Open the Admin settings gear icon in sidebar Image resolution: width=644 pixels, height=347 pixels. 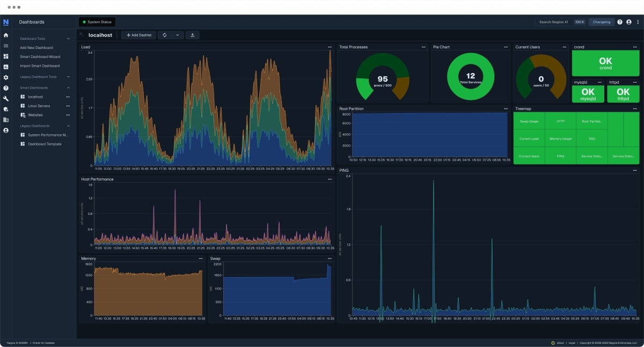5,77
